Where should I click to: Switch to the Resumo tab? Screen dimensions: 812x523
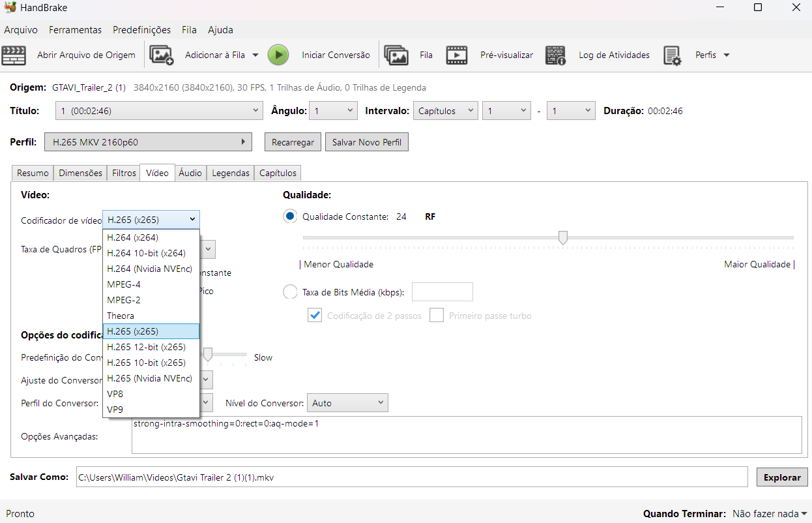tap(33, 173)
